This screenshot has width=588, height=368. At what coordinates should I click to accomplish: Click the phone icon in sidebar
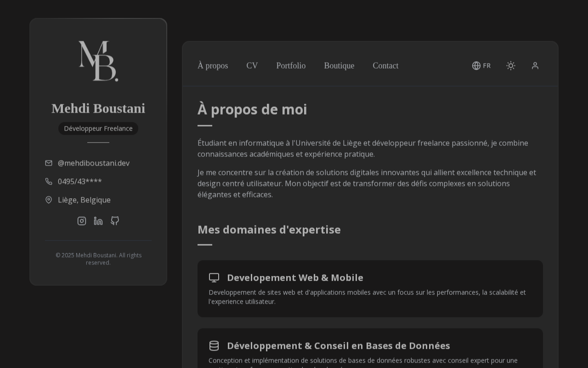point(49,181)
